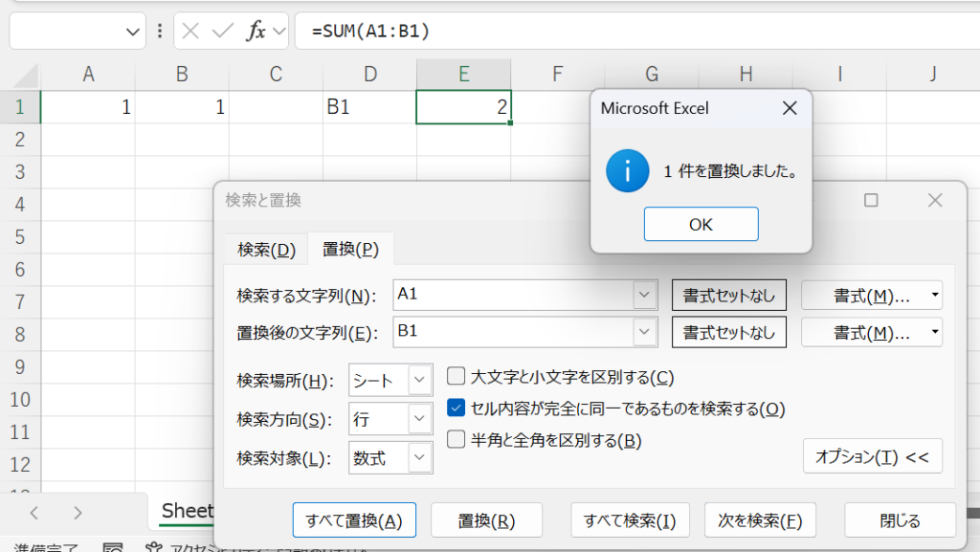Open the replace format 書式(M) arrow menu
The height and width of the screenshot is (552, 980).
935,332
